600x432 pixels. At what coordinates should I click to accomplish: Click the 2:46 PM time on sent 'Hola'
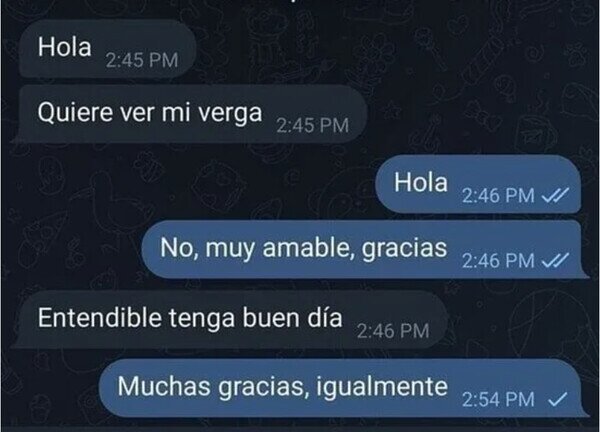498,196
